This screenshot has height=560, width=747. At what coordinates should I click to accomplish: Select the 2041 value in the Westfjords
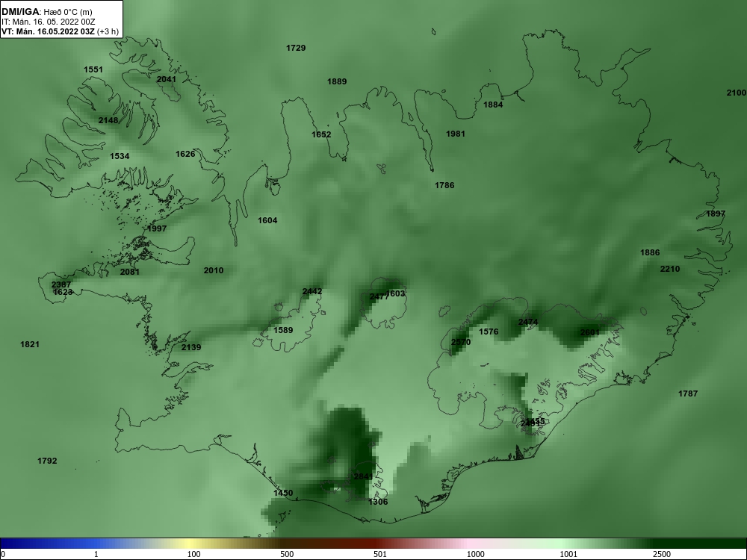coord(167,79)
